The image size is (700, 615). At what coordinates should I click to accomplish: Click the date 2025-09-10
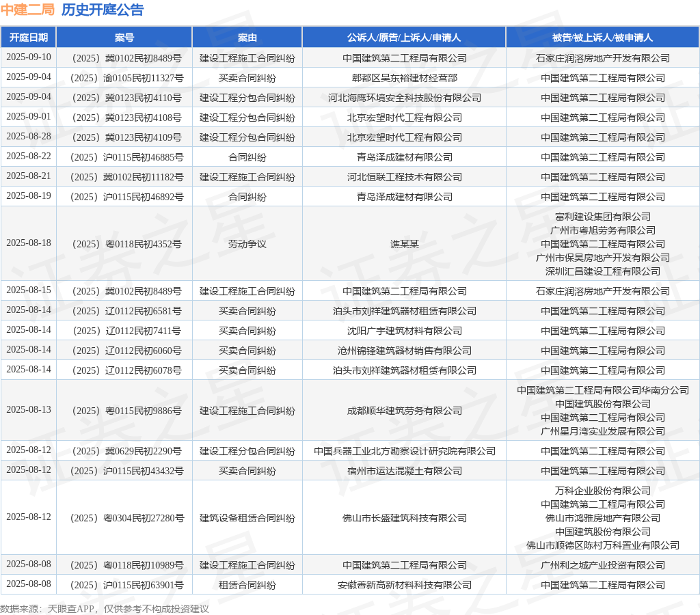[x=29, y=57]
